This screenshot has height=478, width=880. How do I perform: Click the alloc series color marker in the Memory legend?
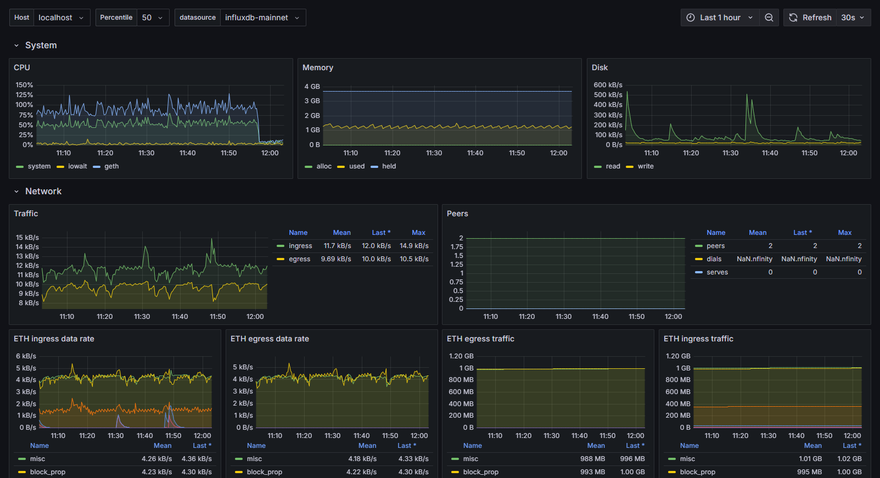click(x=309, y=166)
